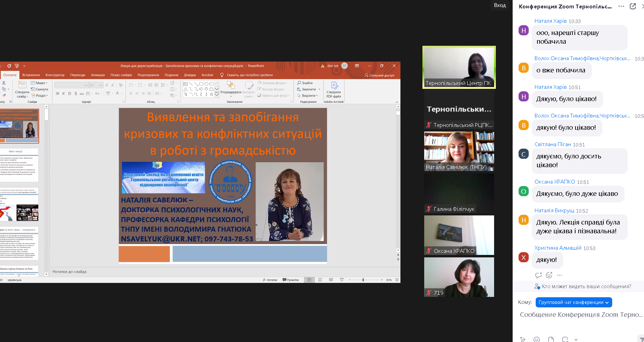This screenshot has width=644, height=342.
Task: Customize quick access toolbar dropdown
Action: (24, 66)
